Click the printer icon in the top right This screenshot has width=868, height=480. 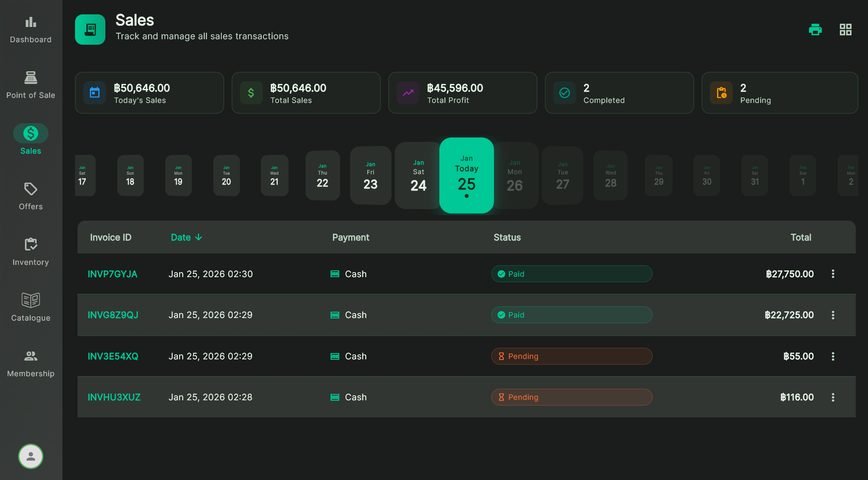pos(815,30)
